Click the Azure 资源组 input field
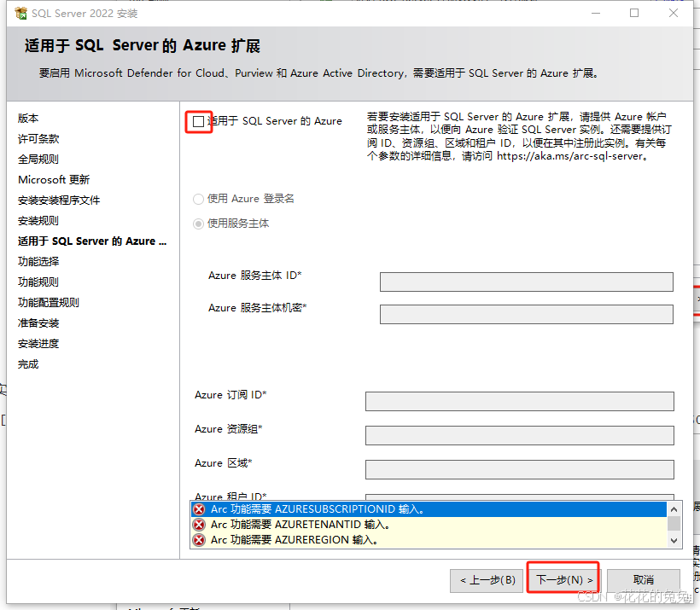Screen dimensions: 700x610 click(520, 435)
